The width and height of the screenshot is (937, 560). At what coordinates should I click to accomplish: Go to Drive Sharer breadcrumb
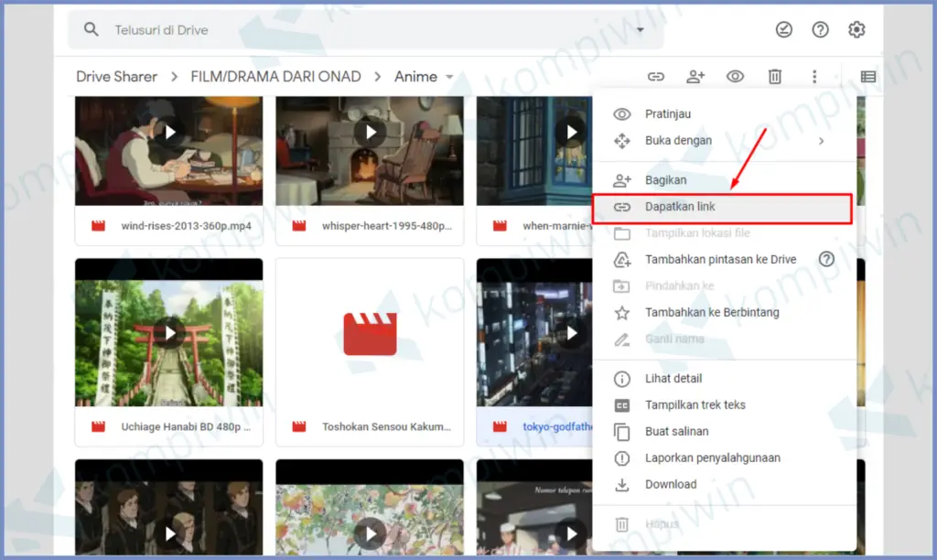click(x=116, y=77)
